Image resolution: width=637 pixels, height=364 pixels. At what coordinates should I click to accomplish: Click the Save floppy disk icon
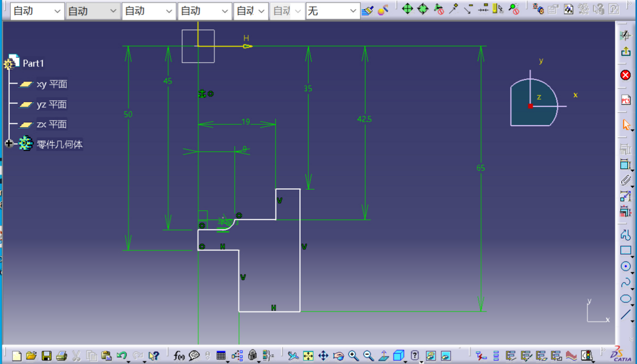[47, 355]
